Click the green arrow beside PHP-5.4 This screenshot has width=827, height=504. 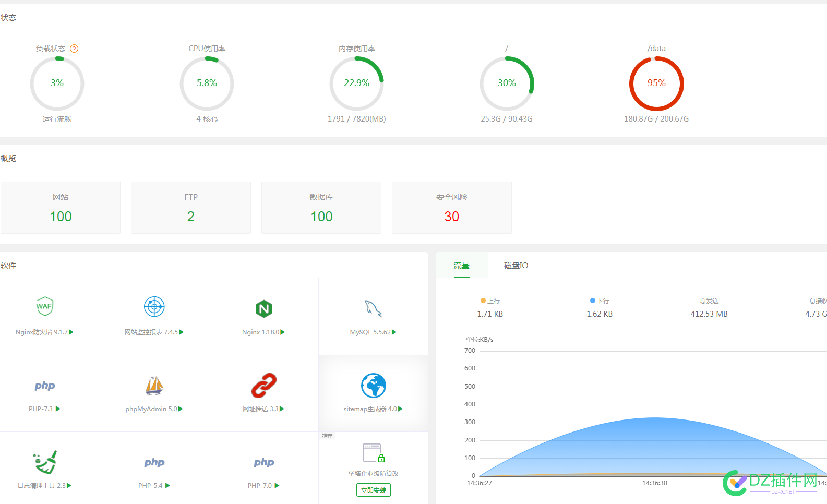click(167, 486)
